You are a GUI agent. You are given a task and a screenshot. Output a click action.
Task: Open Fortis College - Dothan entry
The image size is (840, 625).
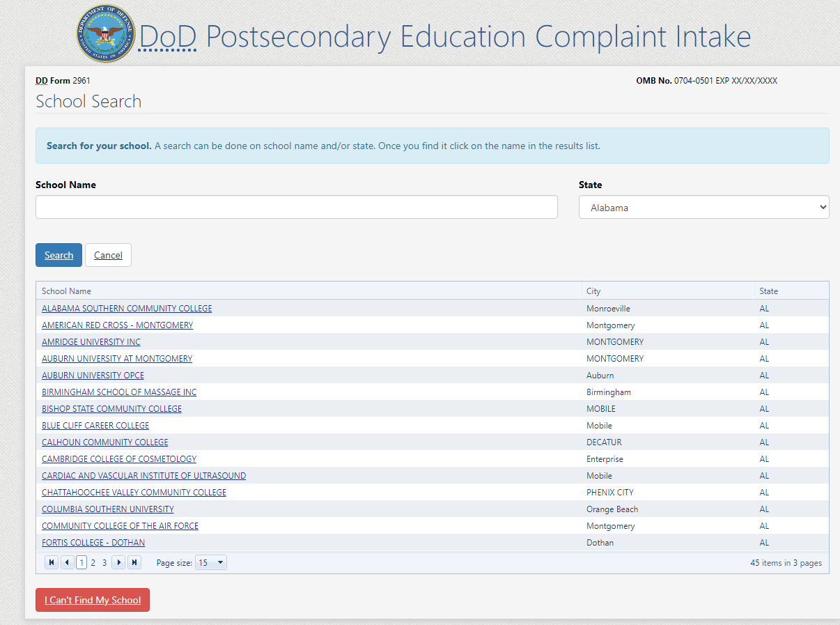[93, 543]
